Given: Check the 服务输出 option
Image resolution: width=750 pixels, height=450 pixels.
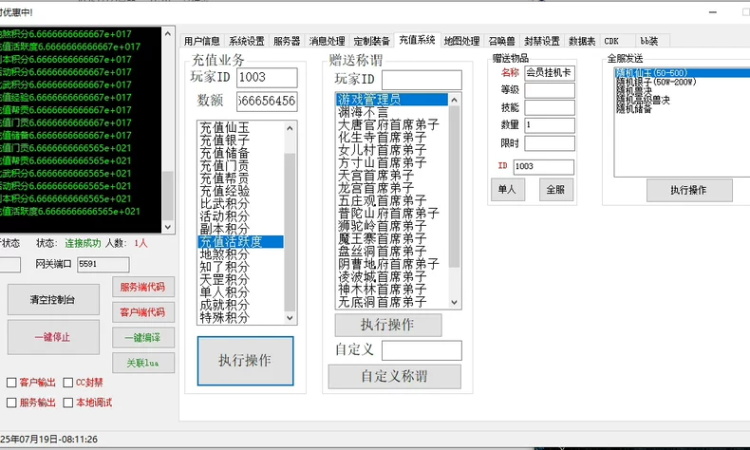Looking at the screenshot, I should tap(12, 402).
